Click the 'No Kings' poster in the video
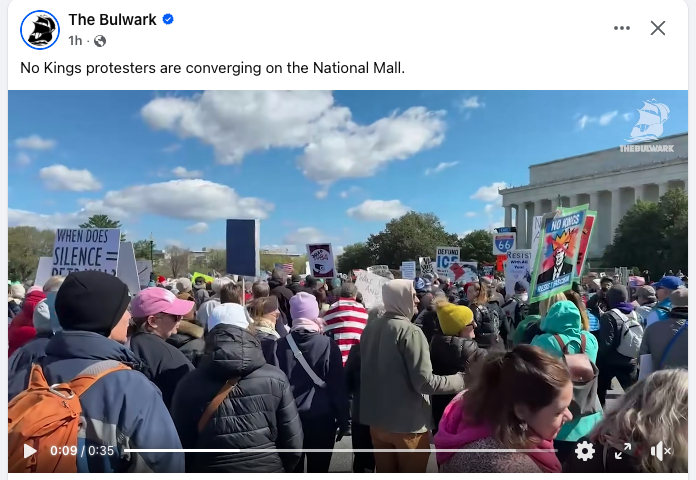Image resolution: width=696 pixels, height=480 pixels. 562,254
